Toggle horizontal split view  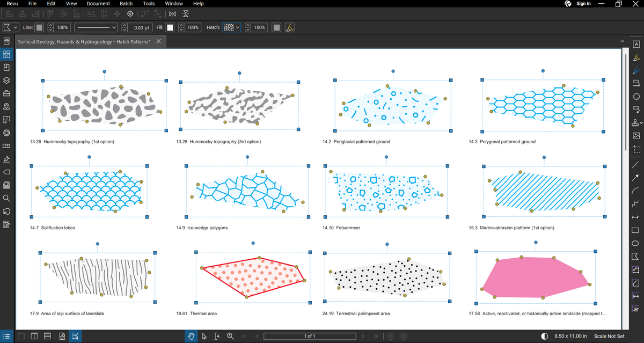point(47,336)
